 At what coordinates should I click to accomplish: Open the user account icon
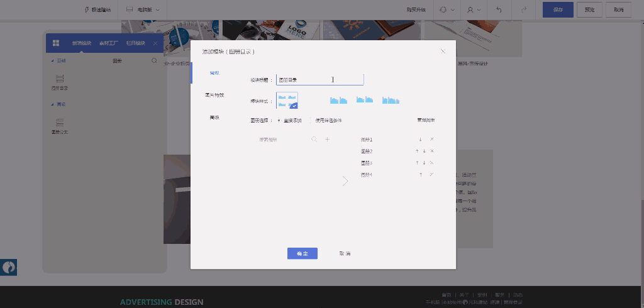tap(470, 9)
